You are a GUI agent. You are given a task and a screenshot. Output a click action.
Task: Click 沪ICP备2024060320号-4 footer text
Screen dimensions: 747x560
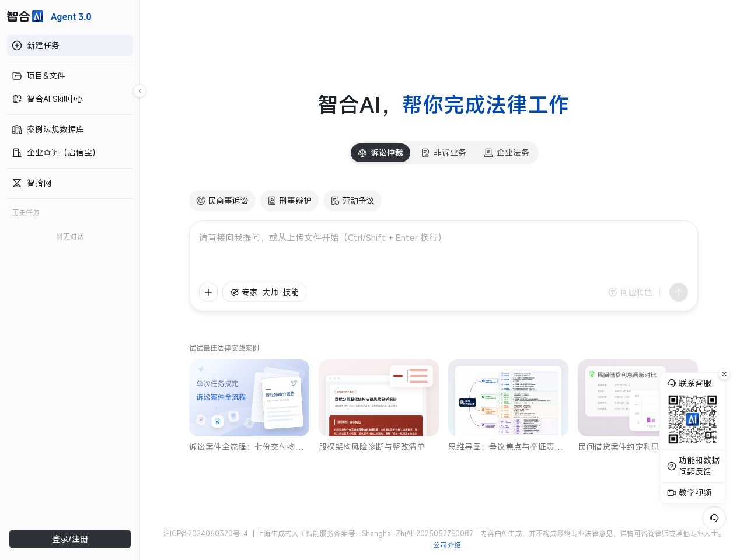tap(205, 533)
